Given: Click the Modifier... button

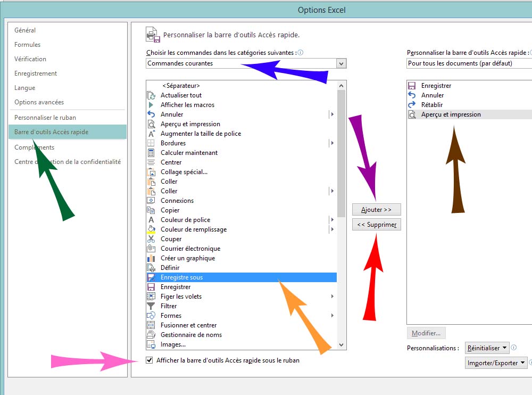Looking at the screenshot, I should click(x=426, y=333).
